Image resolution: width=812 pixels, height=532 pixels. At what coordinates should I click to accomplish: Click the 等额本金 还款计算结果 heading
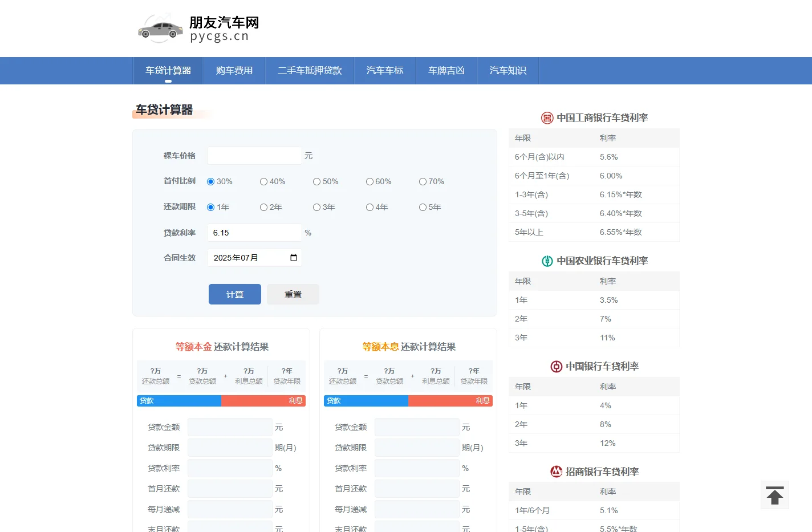click(x=222, y=347)
